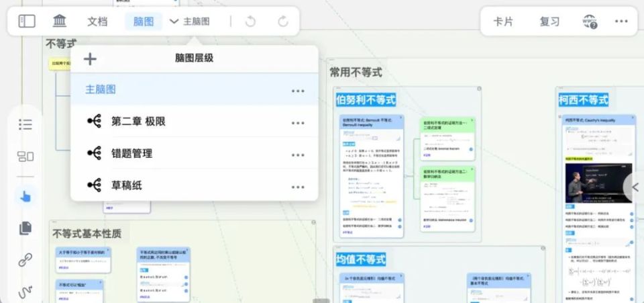Select the copy documents tool

[x=25, y=228]
